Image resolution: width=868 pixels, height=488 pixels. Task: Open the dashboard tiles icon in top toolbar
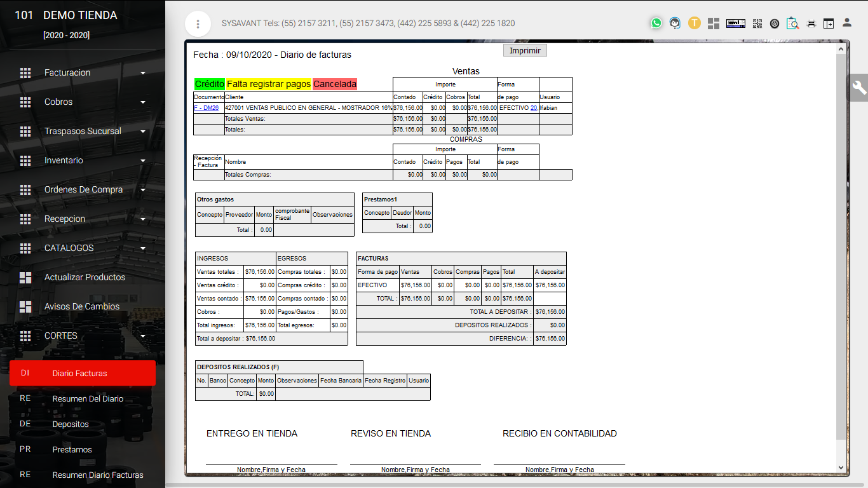pyautogui.click(x=714, y=24)
